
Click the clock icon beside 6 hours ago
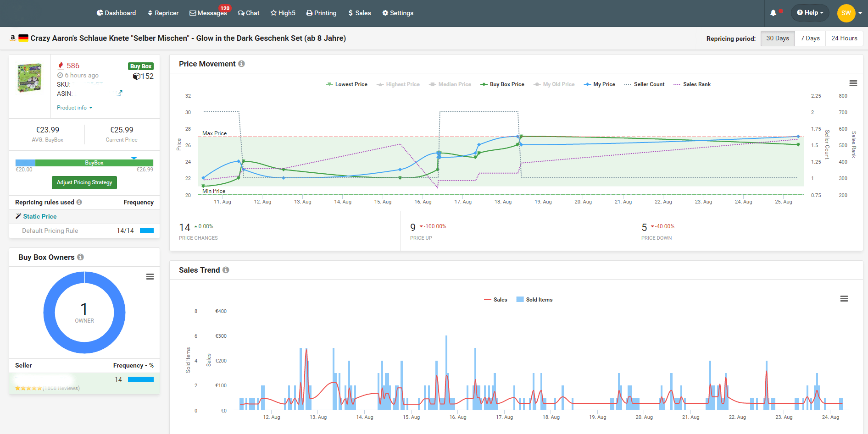(x=60, y=75)
